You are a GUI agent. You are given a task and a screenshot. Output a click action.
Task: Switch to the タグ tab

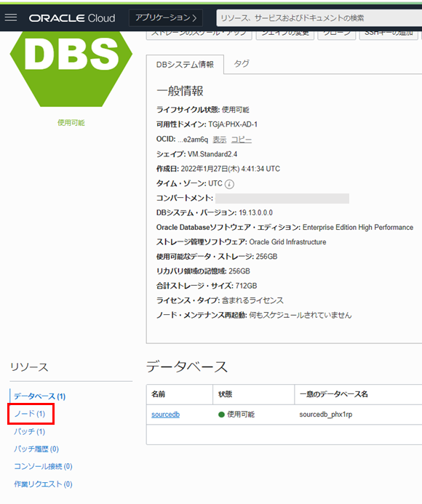[x=242, y=64]
